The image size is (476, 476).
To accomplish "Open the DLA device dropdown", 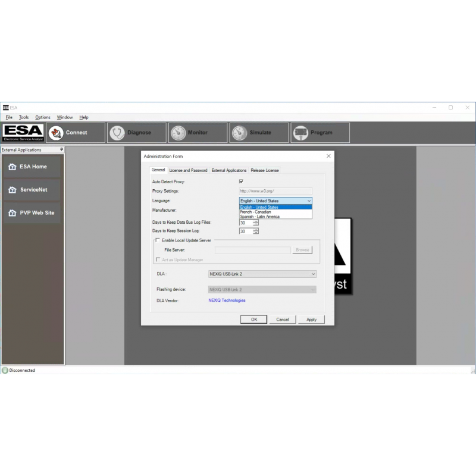I will [314, 274].
